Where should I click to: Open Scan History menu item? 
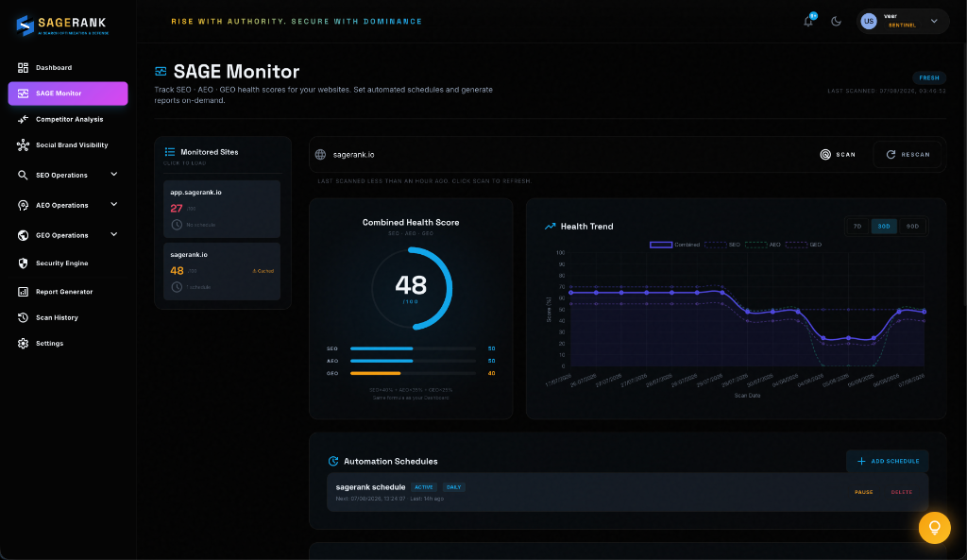pyautogui.click(x=68, y=317)
